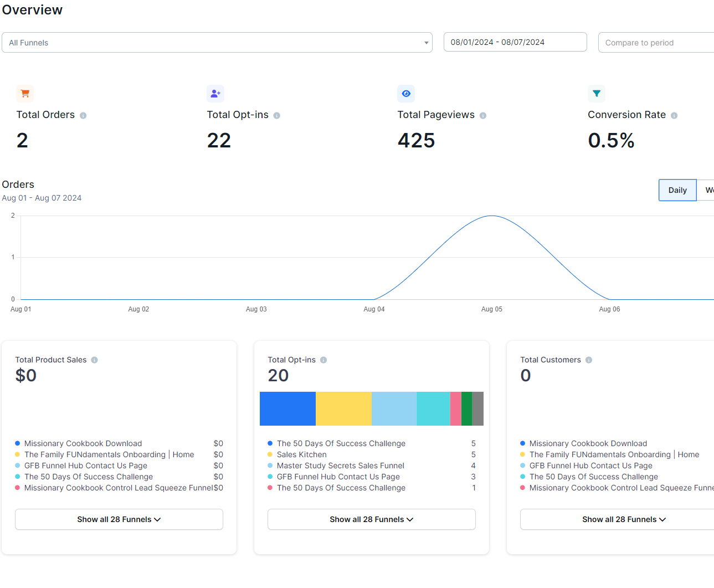Click the Total Pageviews value 425

[416, 140]
